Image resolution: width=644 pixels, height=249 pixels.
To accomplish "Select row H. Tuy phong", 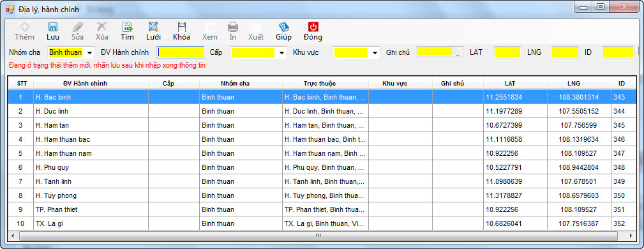I will [x=322, y=195].
